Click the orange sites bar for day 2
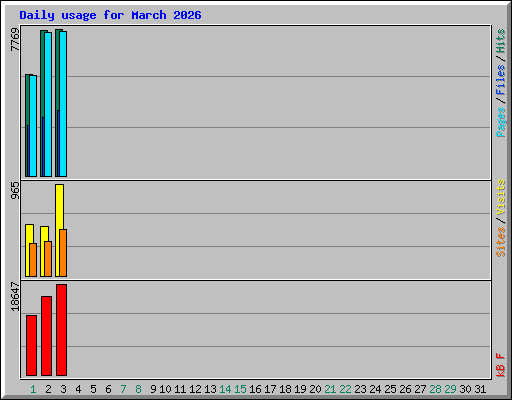The height and width of the screenshot is (400, 512). (x=48, y=259)
